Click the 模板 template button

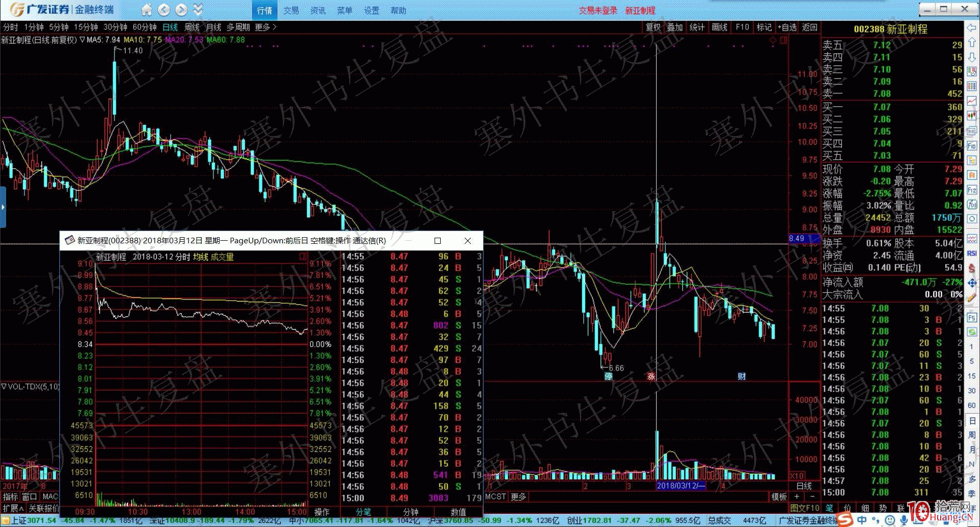coord(779,496)
